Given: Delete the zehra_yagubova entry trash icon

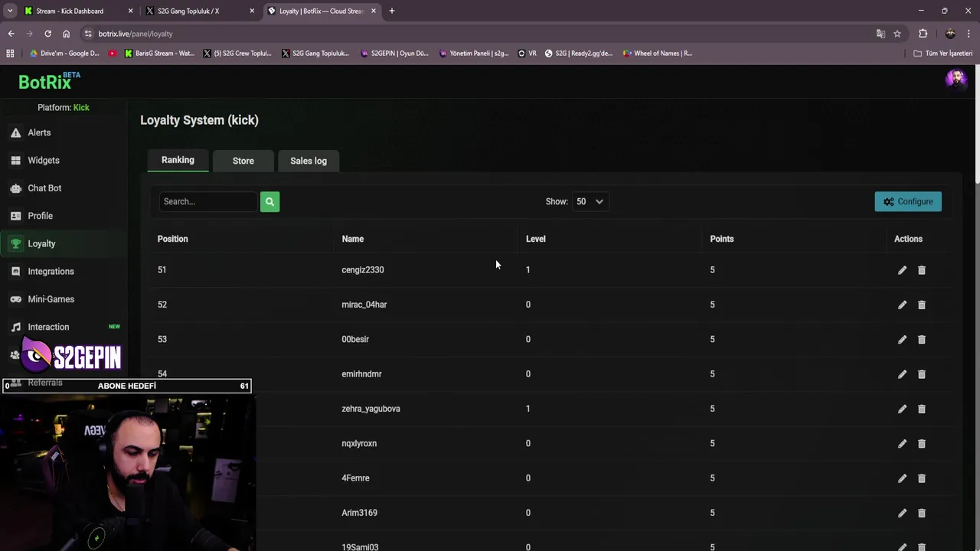Looking at the screenshot, I should (x=922, y=409).
